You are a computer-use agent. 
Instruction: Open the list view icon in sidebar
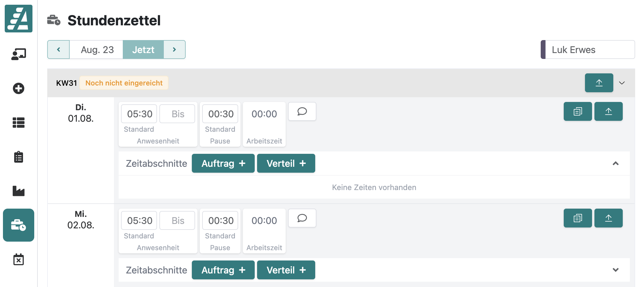point(19,123)
